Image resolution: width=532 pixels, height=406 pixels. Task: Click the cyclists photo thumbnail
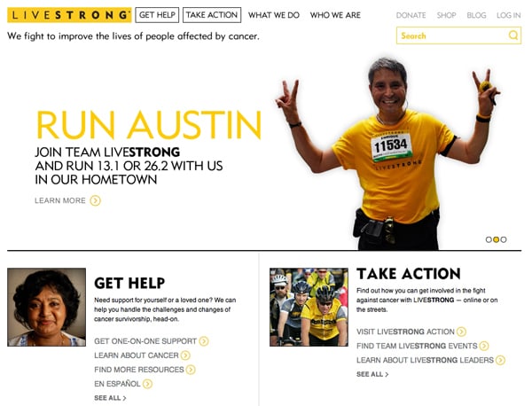[309, 308]
